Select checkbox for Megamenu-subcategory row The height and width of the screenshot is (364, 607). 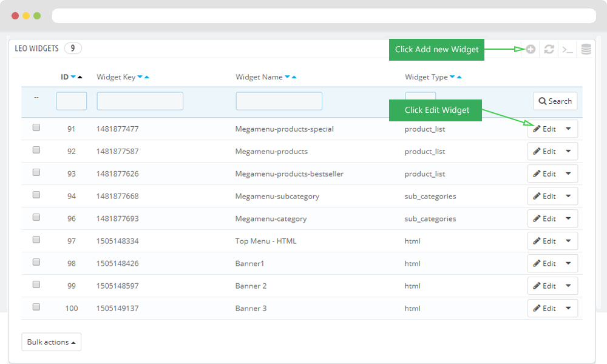click(x=36, y=195)
